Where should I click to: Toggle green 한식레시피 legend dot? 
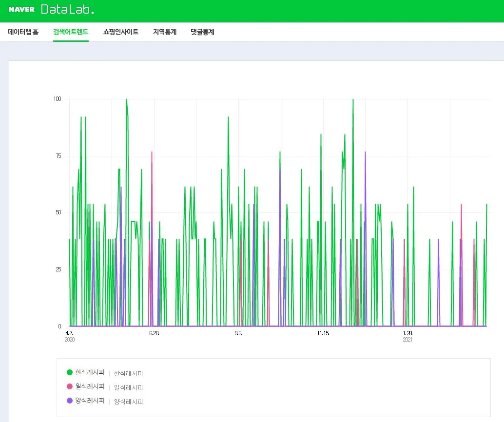click(x=69, y=372)
